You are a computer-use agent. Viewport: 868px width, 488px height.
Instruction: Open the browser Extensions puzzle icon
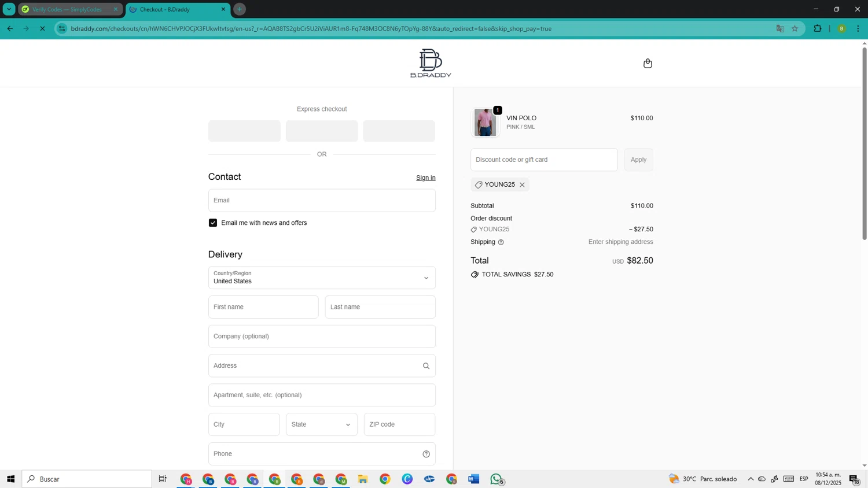pos(818,28)
